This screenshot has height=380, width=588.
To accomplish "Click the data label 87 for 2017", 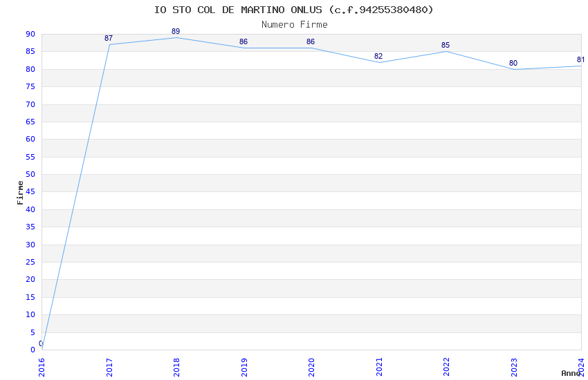I will pos(109,38).
